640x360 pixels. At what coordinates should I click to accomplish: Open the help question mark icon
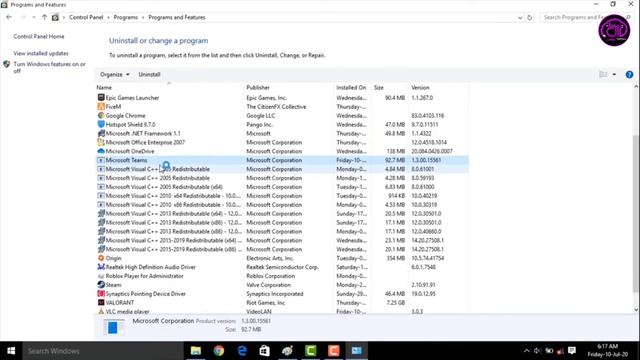[x=629, y=74]
